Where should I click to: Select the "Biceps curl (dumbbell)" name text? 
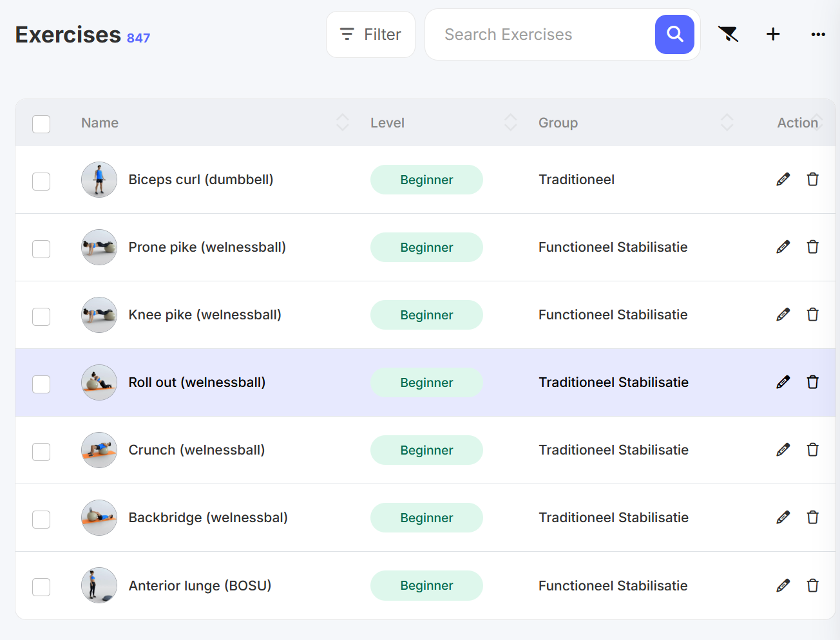201,180
